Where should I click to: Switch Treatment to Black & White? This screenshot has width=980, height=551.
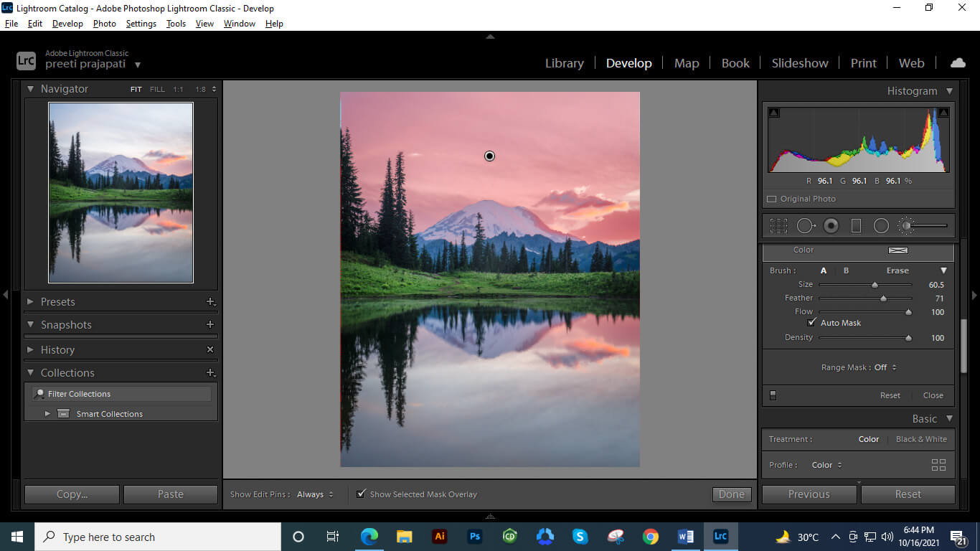pos(921,439)
